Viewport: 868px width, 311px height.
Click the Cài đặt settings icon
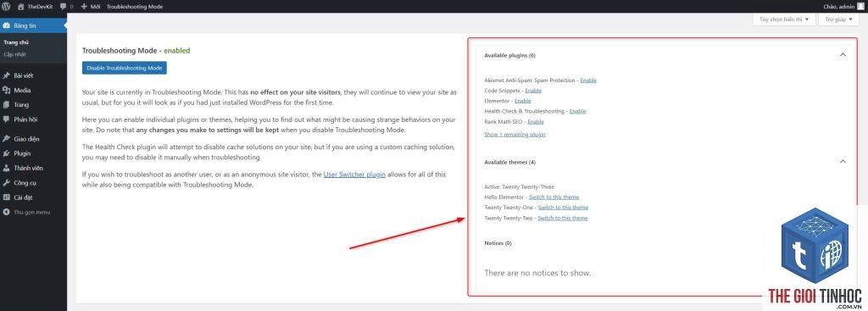pos(6,197)
